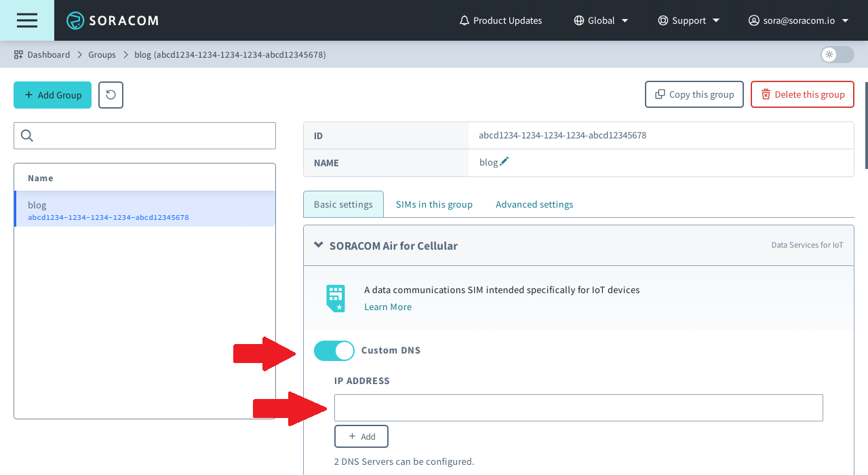Image resolution: width=868 pixels, height=475 pixels.
Task: Follow the Learn More link
Action: click(x=388, y=307)
